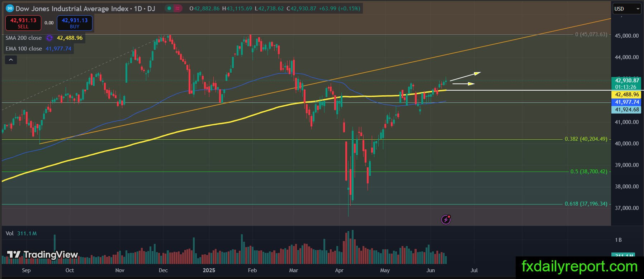Click the SMA legend value 42,488.96

point(70,38)
